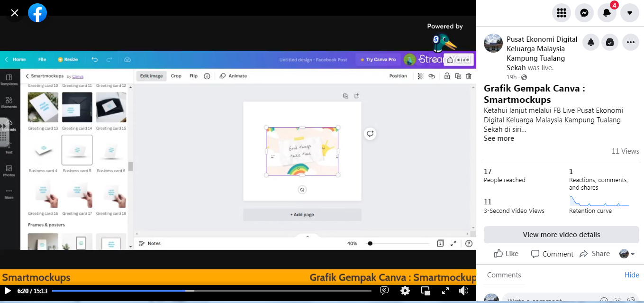The height and width of the screenshot is (303, 644).
Task: Open the image info icon
Action: pos(207,76)
